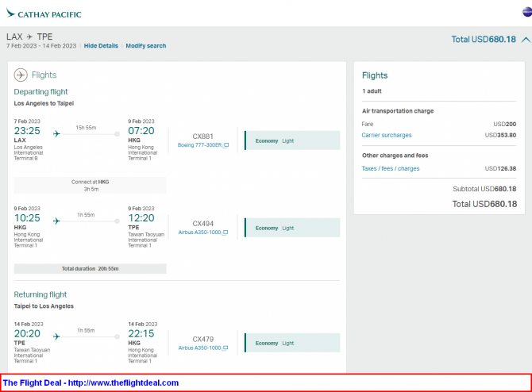Click popup icon beside CX479 Airbus A350-1000

(x=225, y=348)
